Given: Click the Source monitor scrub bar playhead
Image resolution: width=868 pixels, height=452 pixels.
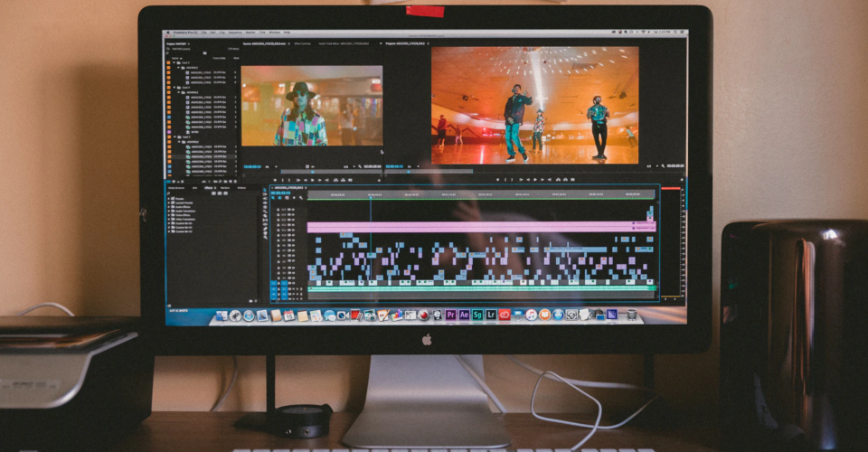Looking at the screenshot, I should pos(313,172).
